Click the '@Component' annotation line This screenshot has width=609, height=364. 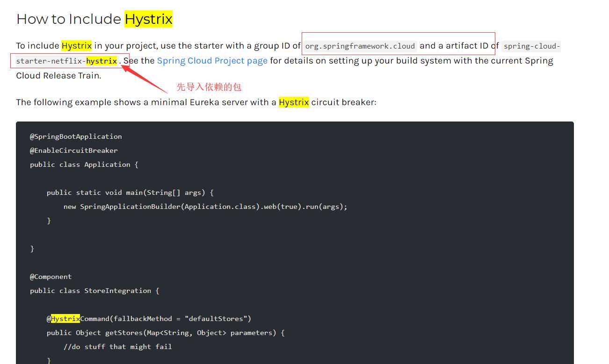[51, 277]
